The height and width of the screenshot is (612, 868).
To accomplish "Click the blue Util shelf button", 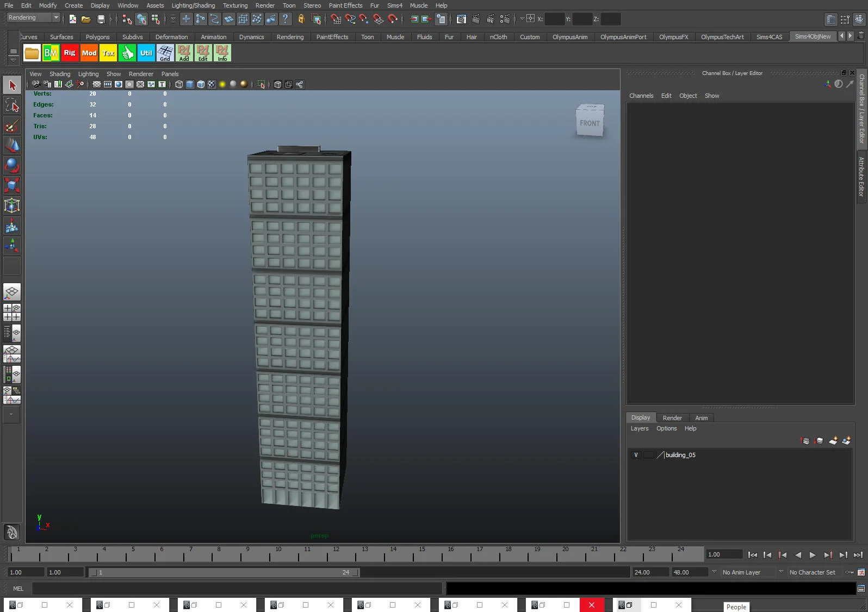I will coord(146,53).
